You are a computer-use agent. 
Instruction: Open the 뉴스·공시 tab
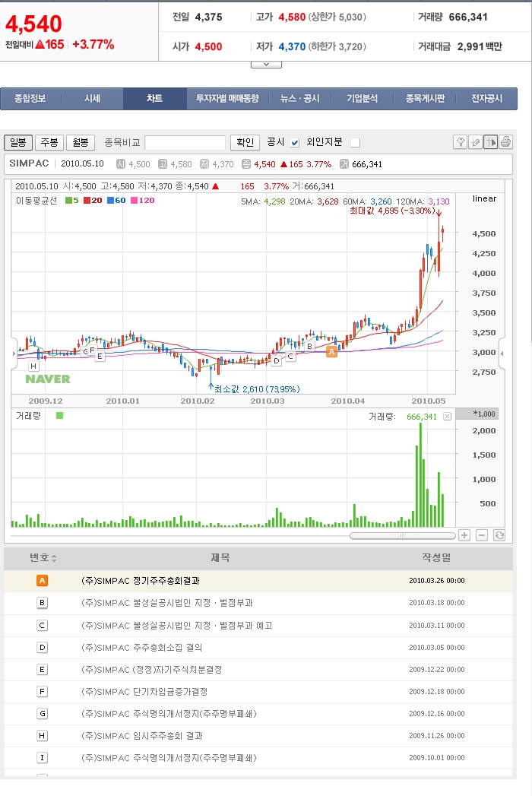[x=300, y=99]
